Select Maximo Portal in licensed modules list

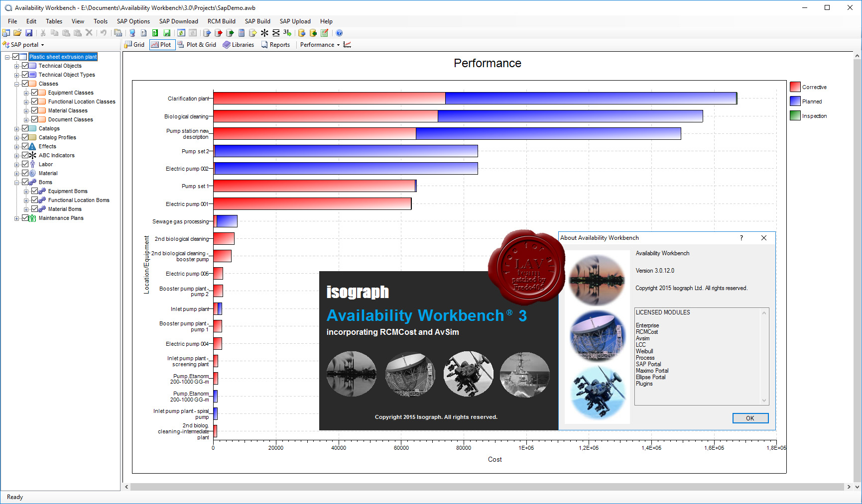point(652,371)
